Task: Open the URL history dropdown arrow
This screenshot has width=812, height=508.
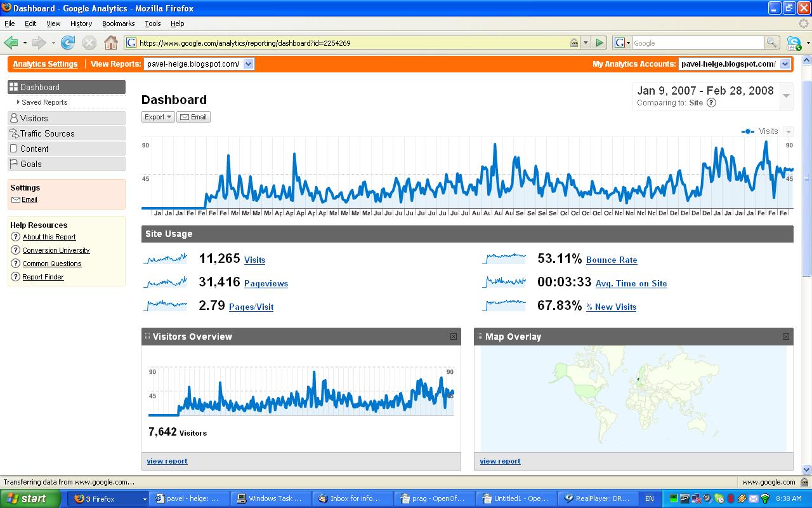Action: coord(586,43)
